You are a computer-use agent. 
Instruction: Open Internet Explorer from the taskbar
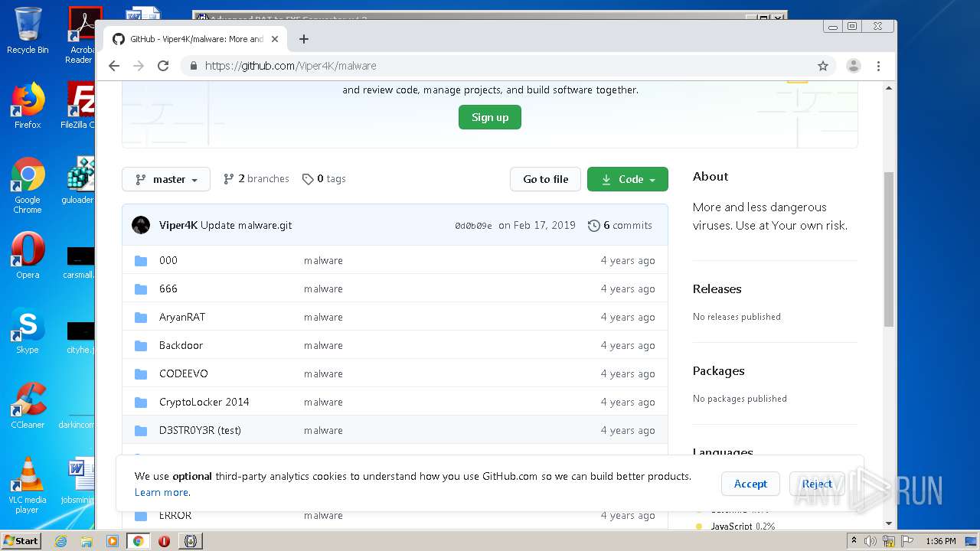pyautogui.click(x=60, y=541)
